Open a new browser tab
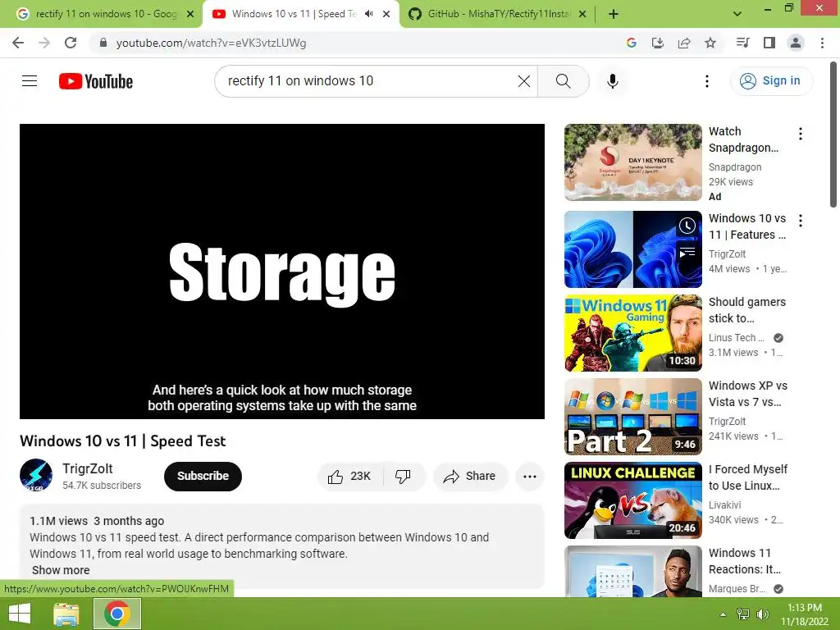Image resolution: width=840 pixels, height=630 pixels. 614,14
